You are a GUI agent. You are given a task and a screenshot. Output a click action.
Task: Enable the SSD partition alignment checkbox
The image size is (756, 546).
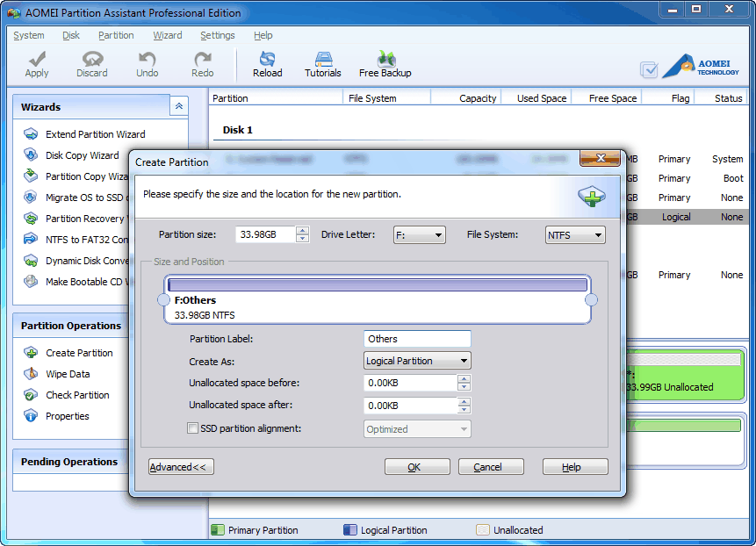coord(192,427)
